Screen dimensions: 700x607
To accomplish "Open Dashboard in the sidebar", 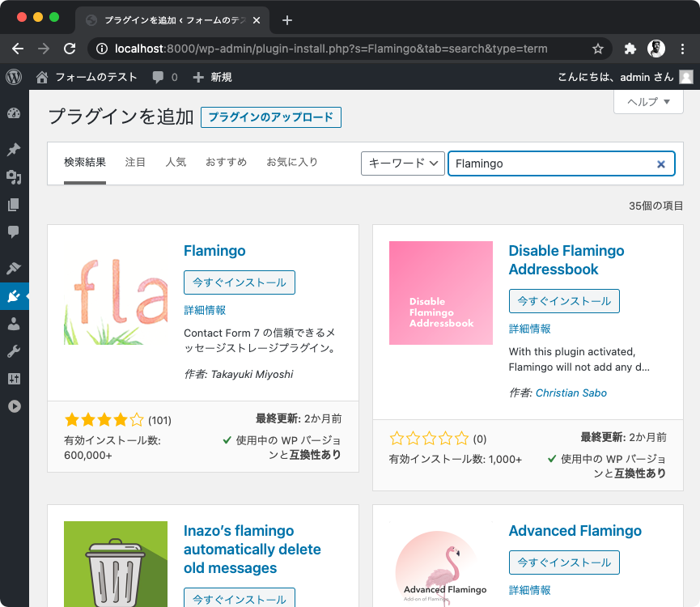I will [x=14, y=113].
